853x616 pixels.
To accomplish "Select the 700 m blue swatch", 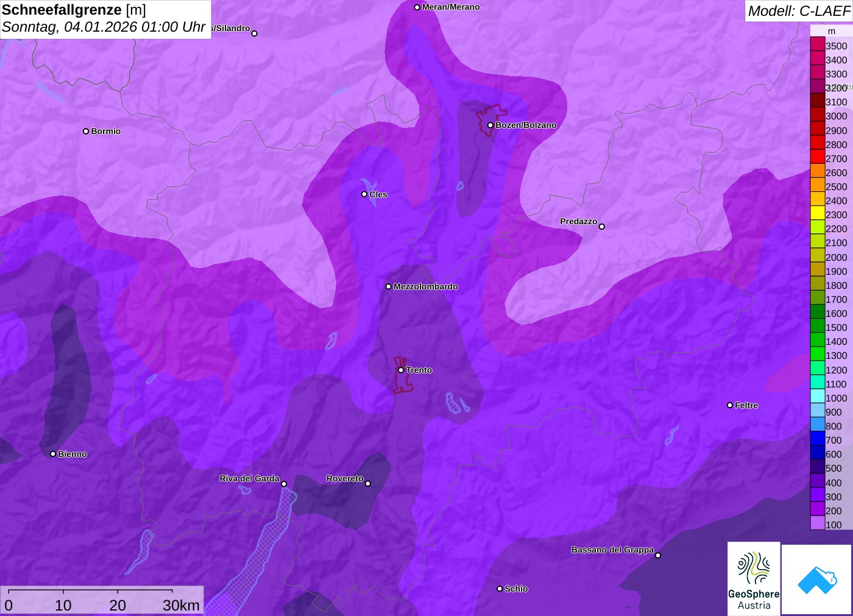I will tap(817, 438).
